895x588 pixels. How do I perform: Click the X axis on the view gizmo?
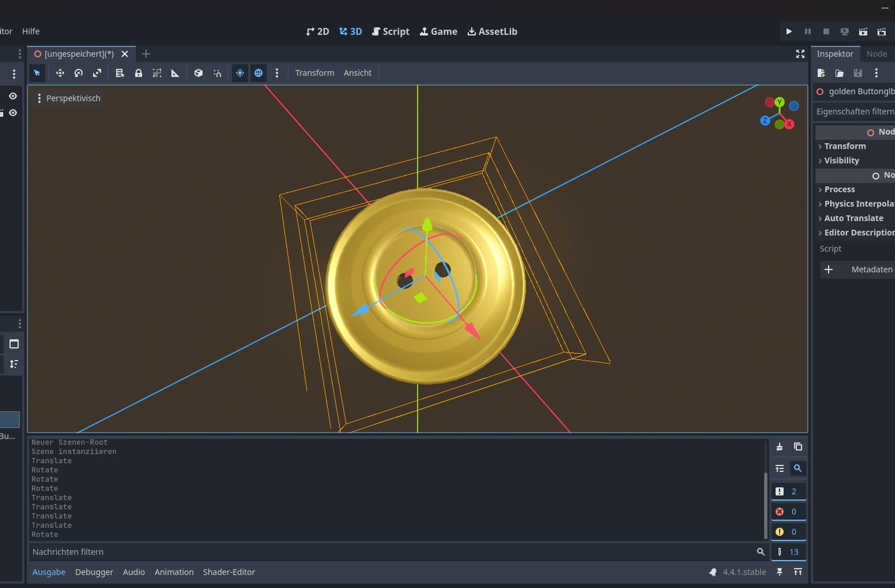coord(789,124)
